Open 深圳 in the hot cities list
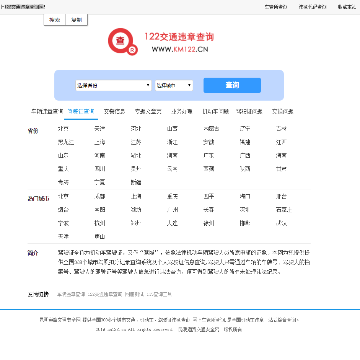This screenshot has height=360, width=360. point(245,210)
